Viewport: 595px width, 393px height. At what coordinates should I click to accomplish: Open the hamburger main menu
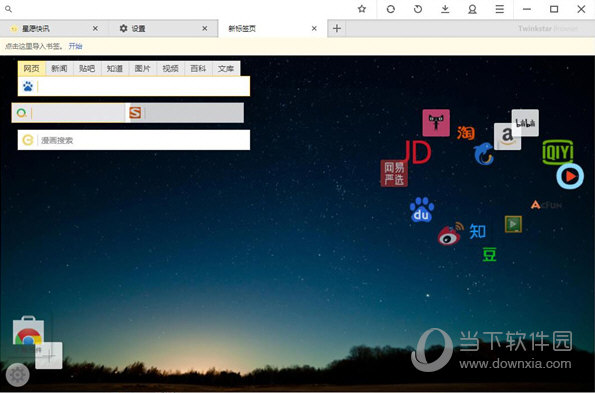pyautogui.click(x=500, y=9)
